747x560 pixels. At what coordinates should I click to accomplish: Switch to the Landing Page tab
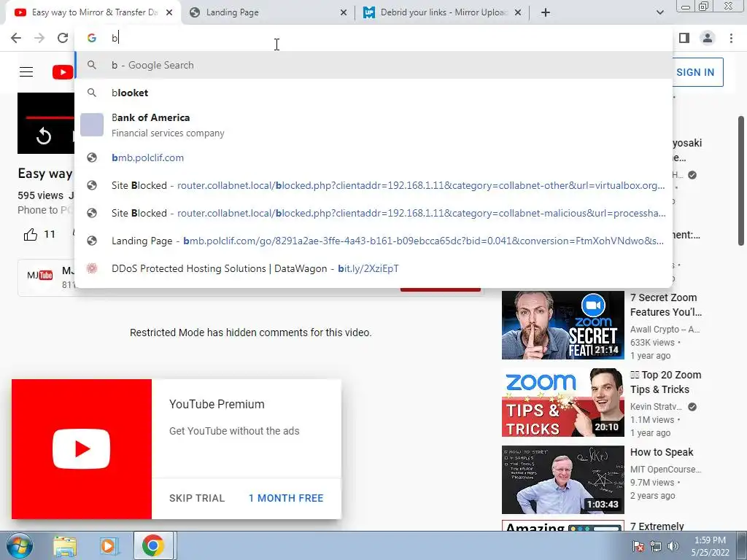pos(268,12)
